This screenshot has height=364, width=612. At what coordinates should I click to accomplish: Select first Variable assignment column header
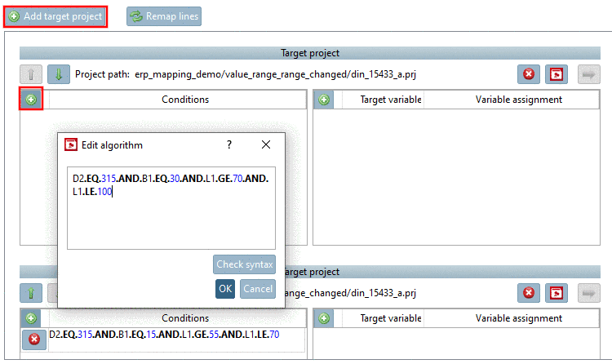click(512, 100)
